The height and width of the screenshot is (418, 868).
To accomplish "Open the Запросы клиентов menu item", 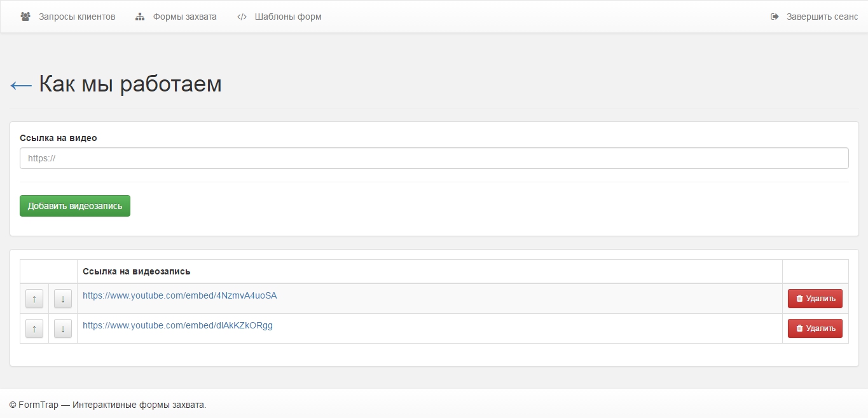I will (x=77, y=17).
